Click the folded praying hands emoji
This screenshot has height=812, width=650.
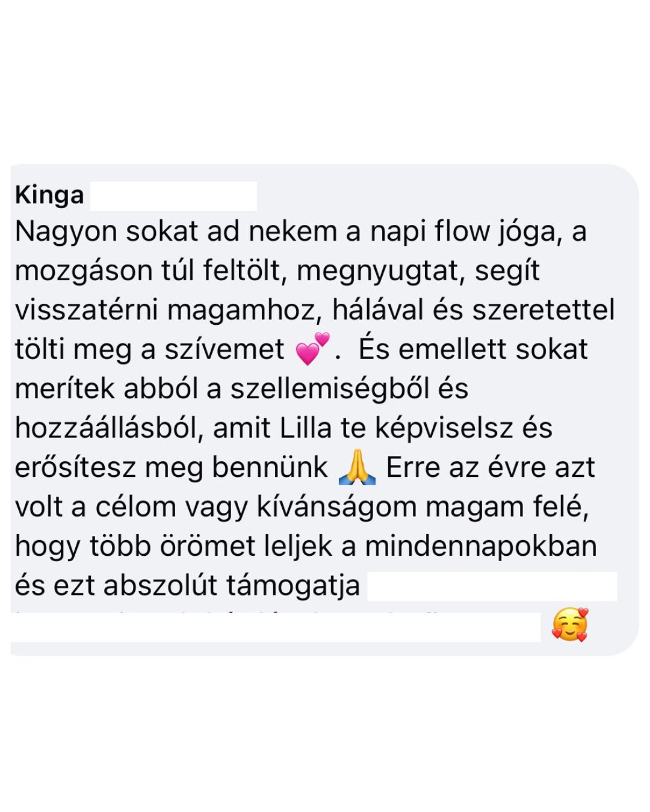click(x=357, y=468)
